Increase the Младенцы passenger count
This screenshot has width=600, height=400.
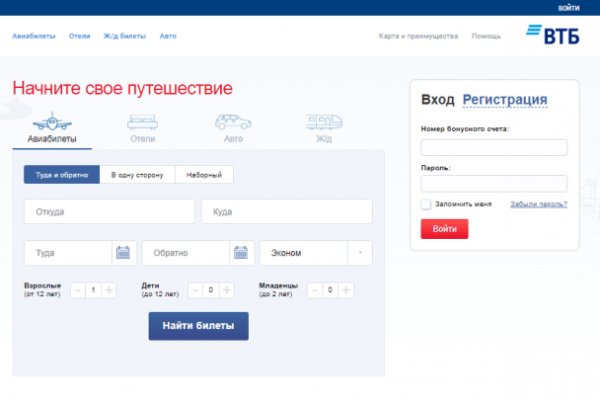tap(345, 290)
